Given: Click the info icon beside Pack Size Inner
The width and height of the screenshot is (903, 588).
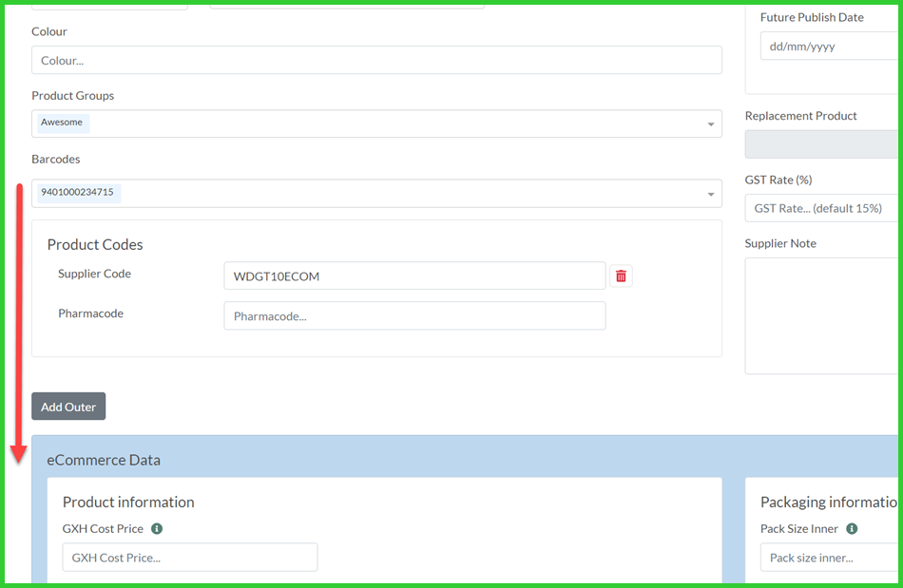Looking at the screenshot, I should pos(852,528).
